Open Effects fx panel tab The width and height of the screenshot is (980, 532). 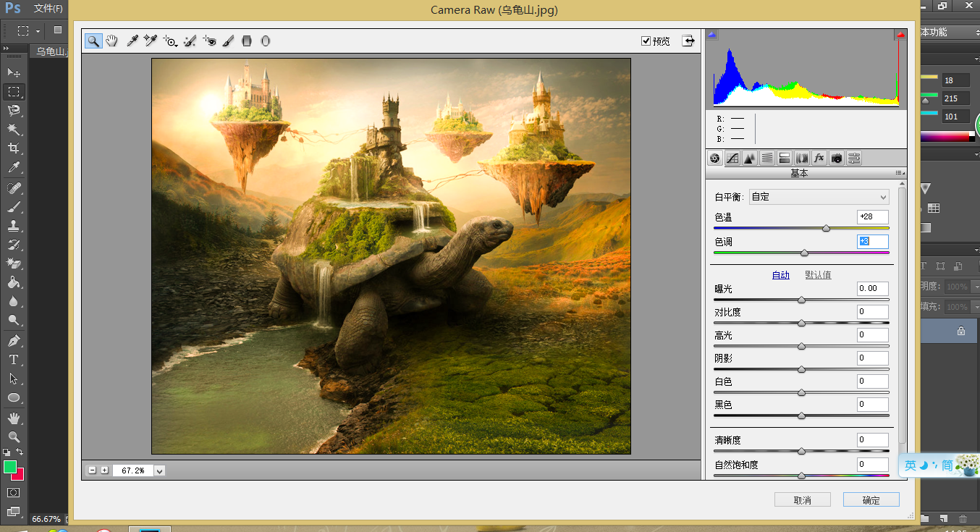pos(819,159)
